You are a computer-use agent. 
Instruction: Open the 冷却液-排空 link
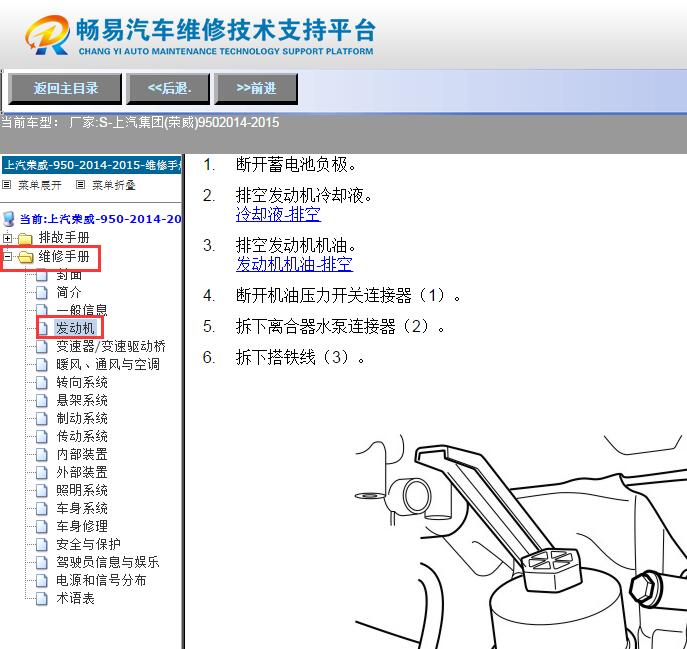click(278, 214)
